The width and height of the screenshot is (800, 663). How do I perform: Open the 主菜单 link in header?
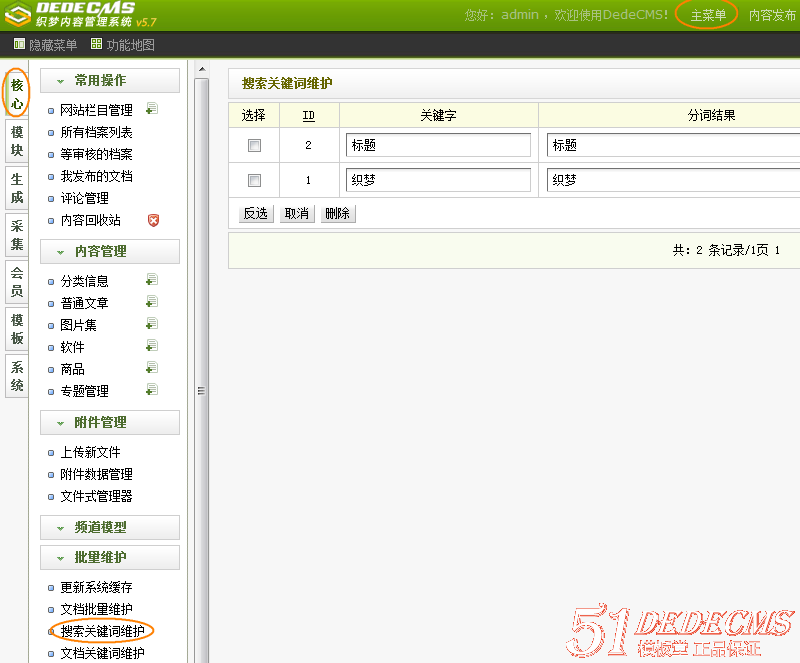point(708,15)
